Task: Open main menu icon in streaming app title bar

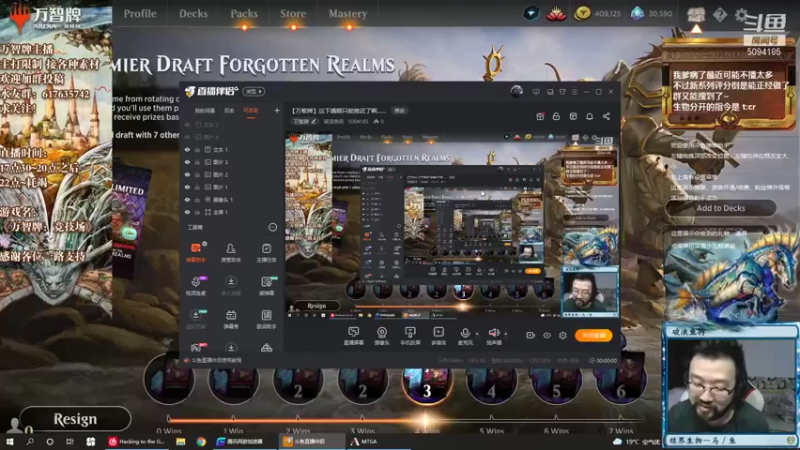Action: tap(574, 92)
